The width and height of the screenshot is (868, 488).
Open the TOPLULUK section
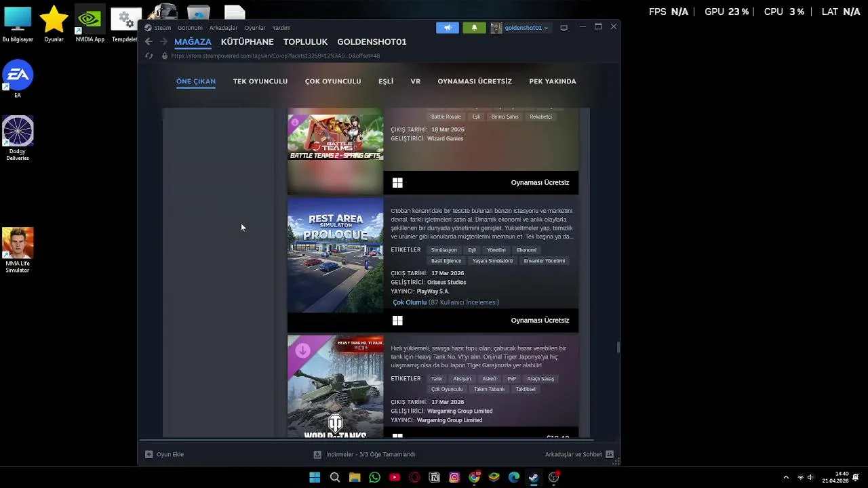pyautogui.click(x=305, y=41)
